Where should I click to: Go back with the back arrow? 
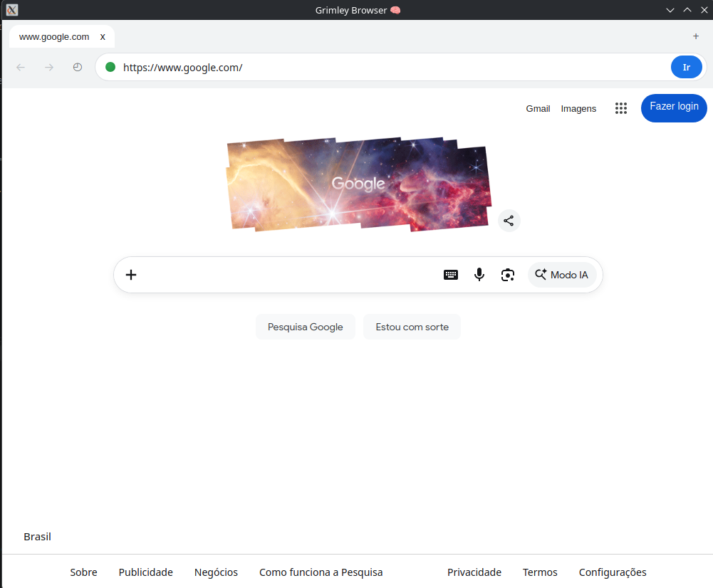coord(21,67)
